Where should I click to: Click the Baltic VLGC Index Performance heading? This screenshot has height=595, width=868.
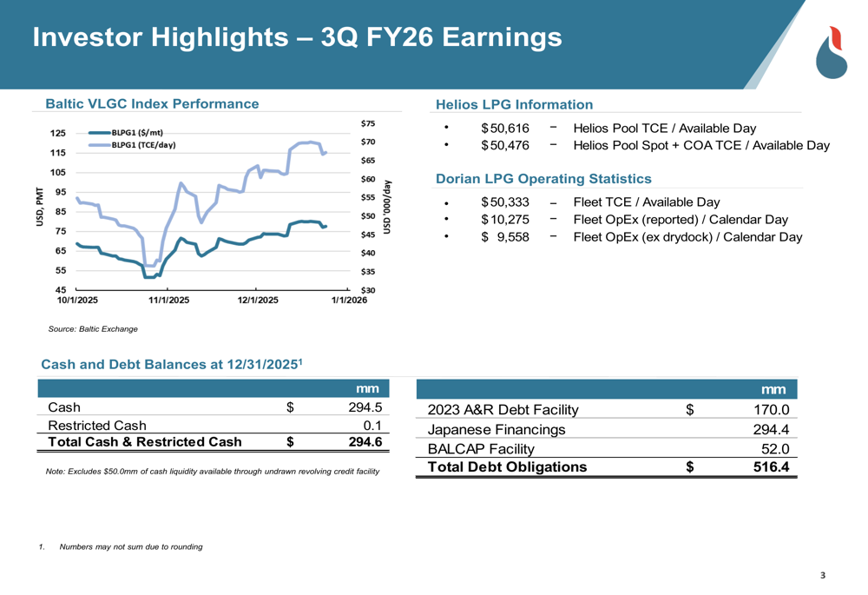[151, 104]
